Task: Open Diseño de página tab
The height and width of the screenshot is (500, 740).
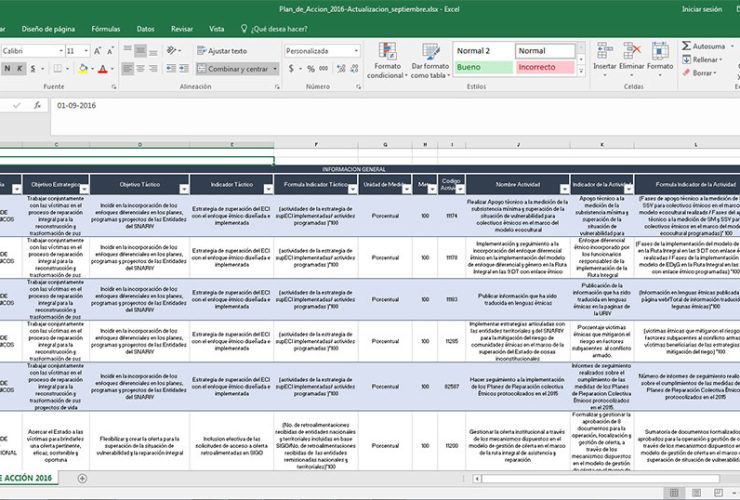Action: pyautogui.click(x=48, y=29)
